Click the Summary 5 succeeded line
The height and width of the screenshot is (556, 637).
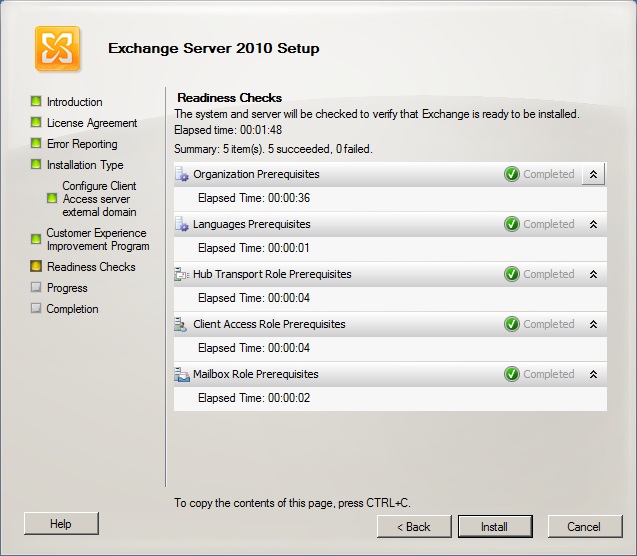273,149
